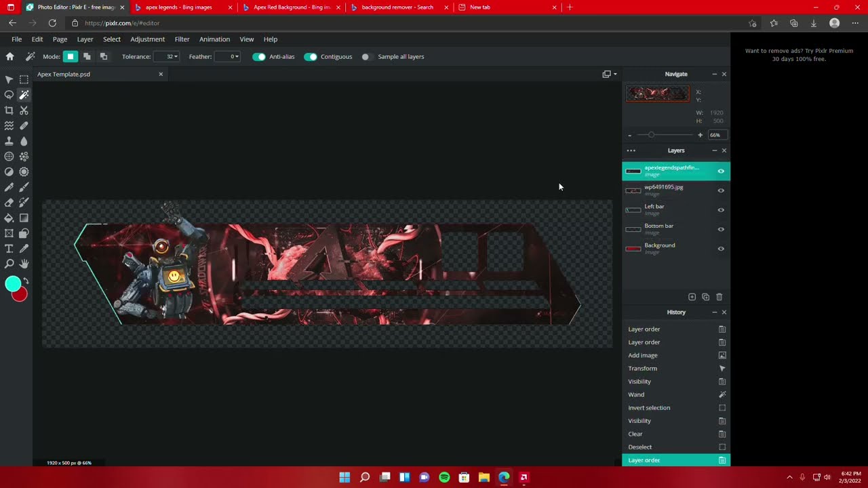Screen dimensions: 868x488
Task: Hide the Background layer
Action: tap(721, 249)
